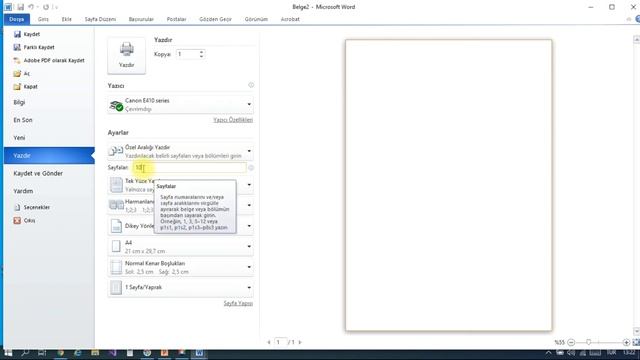Select the highlighted Yazdır backstage section
640x360 pixels.
[x=49, y=156]
